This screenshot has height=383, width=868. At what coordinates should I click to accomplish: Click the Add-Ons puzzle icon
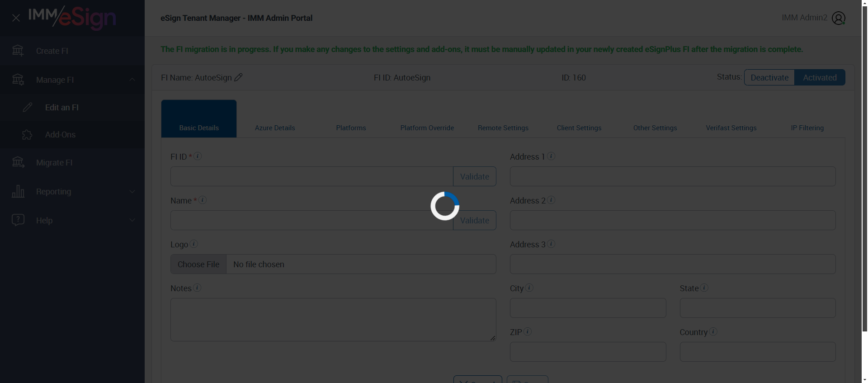click(27, 135)
